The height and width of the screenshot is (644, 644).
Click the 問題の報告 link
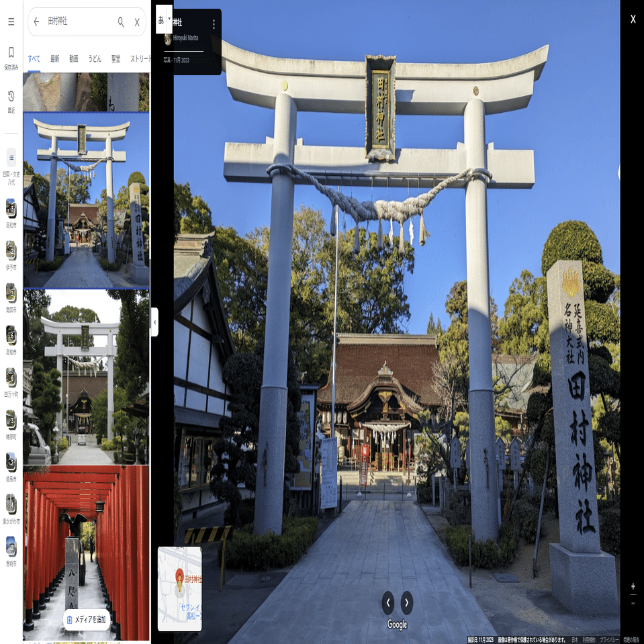coord(633,639)
